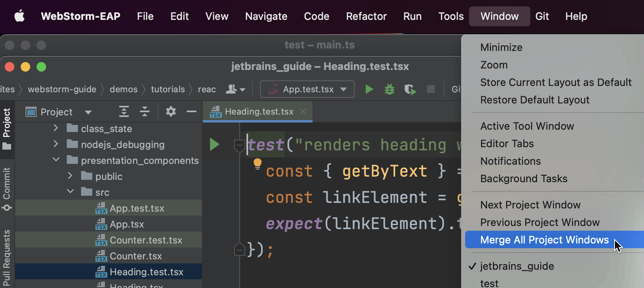Run App.test.tsx with coverage
This screenshot has width=644, height=288.
click(410, 90)
